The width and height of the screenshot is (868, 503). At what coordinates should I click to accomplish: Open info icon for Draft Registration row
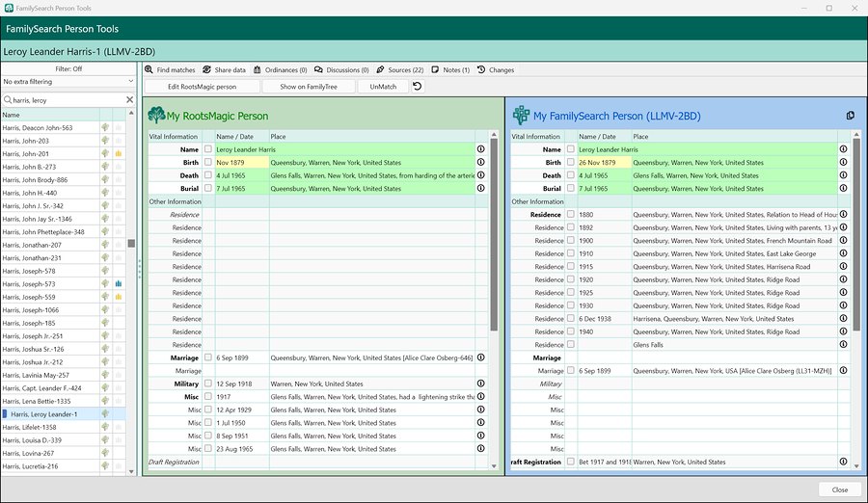(843, 462)
